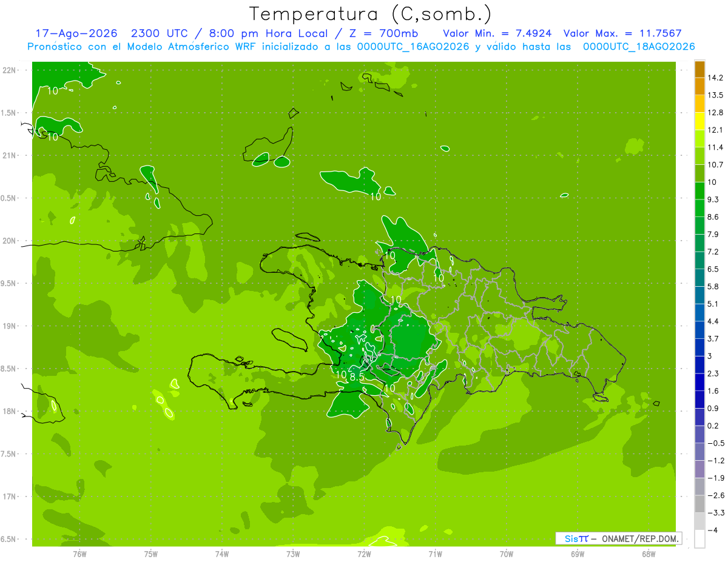The height and width of the screenshot is (562, 728).
Task: Click the '22N' latitude label
Action: (x=10, y=70)
